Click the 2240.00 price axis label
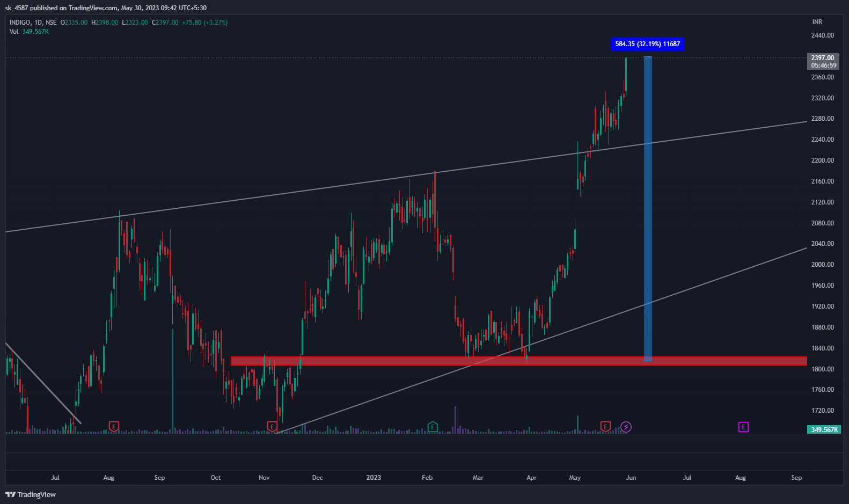 pyautogui.click(x=823, y=140)
